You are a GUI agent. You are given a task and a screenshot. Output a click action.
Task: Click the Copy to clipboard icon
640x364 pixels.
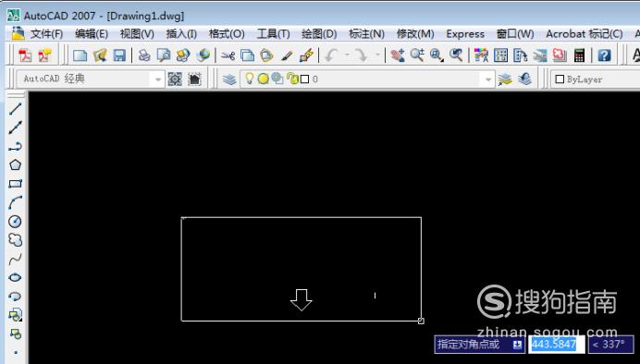pyautogui.click(x=247, y=55)
